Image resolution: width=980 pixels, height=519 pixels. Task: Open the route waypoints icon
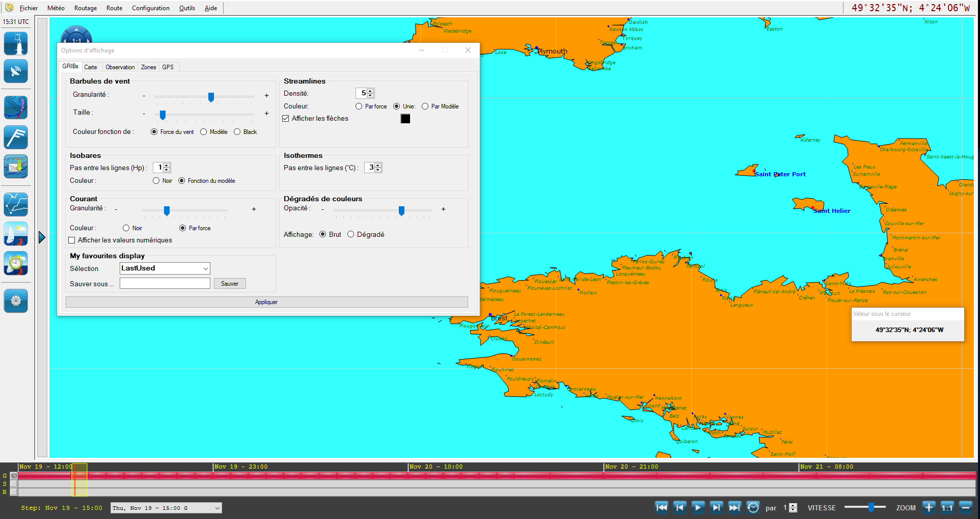coord(16,205)
